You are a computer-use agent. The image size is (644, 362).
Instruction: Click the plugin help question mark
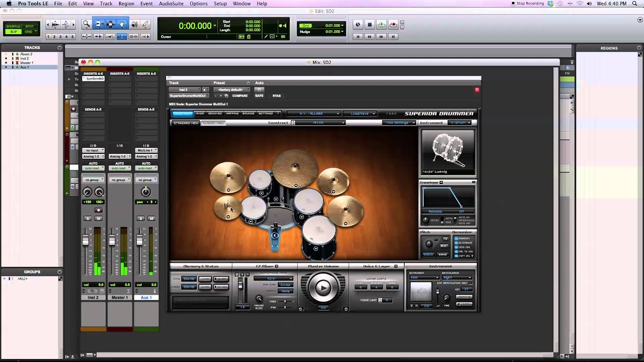click(x=278, y=114)
